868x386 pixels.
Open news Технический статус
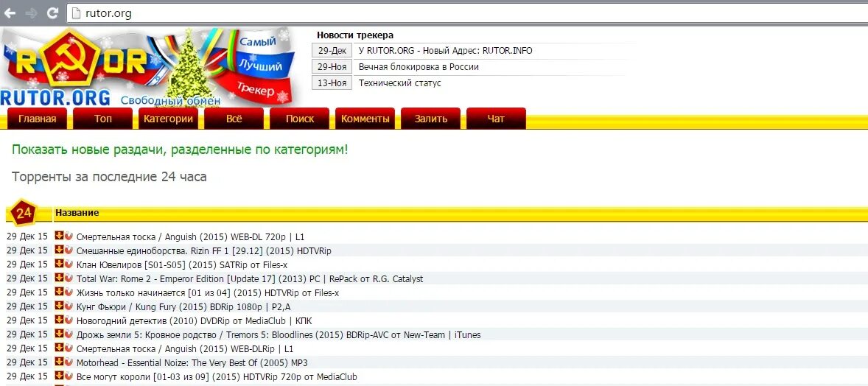[399, 83]
